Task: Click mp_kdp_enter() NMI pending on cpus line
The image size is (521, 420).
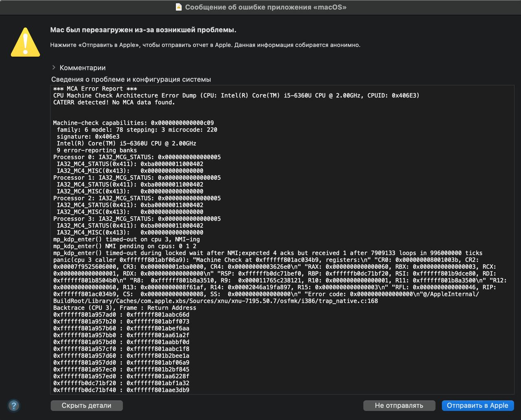Action: [125, 246]
